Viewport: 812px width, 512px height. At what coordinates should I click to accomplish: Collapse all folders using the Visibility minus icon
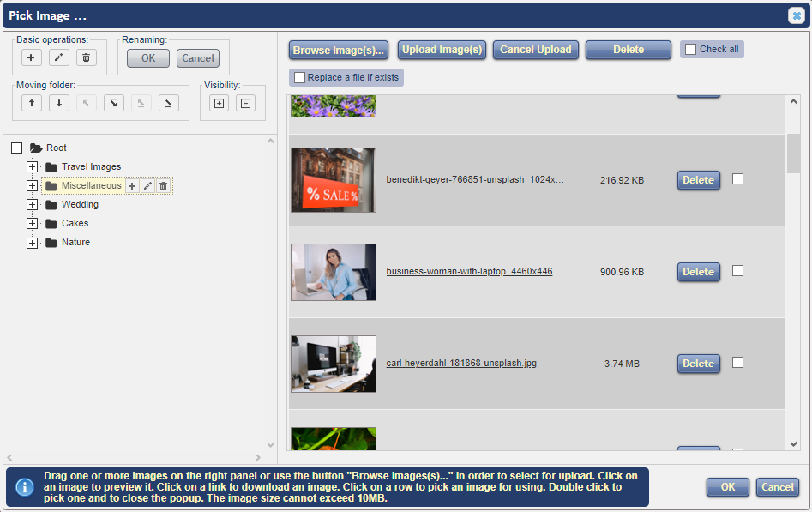click(x=246, y=103)
